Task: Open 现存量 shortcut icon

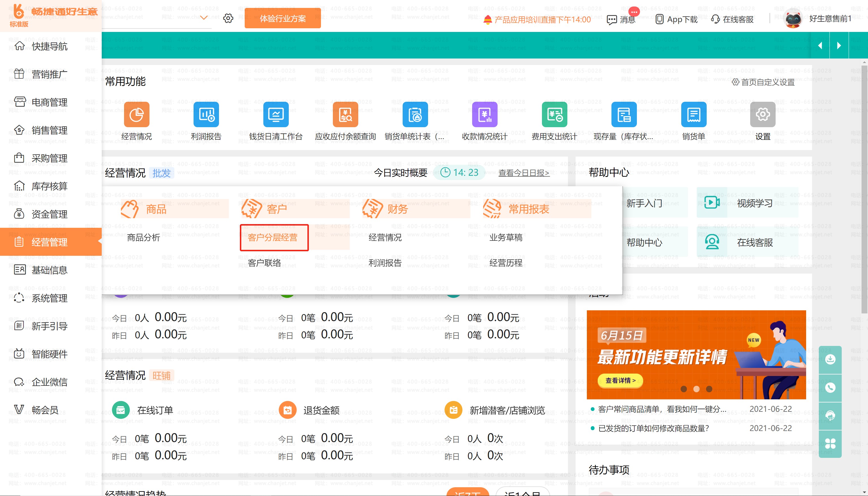Action: (624, 114)
